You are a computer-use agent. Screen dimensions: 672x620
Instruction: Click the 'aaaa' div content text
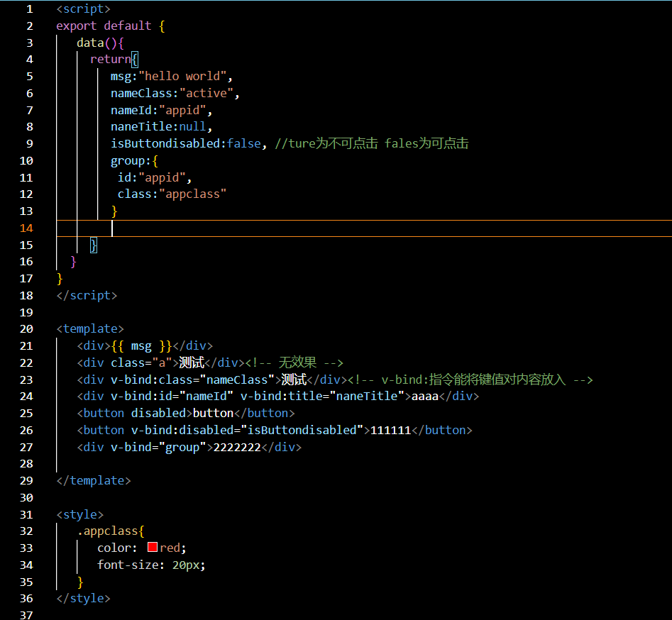[425, 396]
